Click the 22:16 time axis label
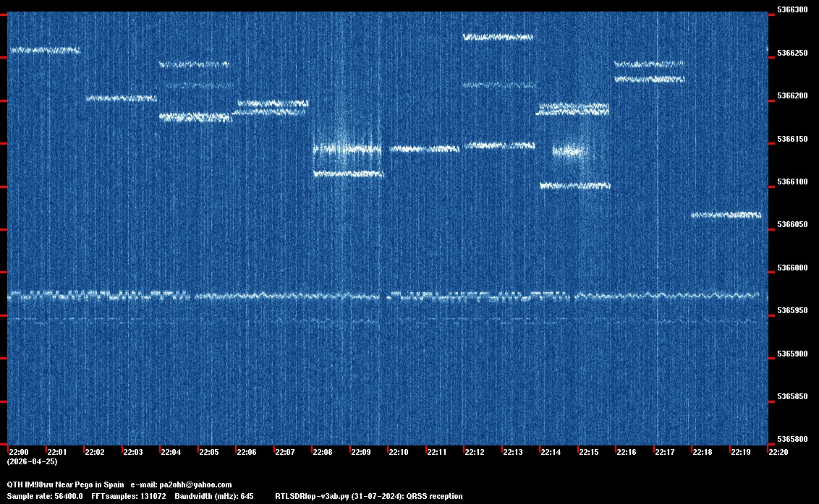This screenshot has width=819, height=504. (627, 452)
